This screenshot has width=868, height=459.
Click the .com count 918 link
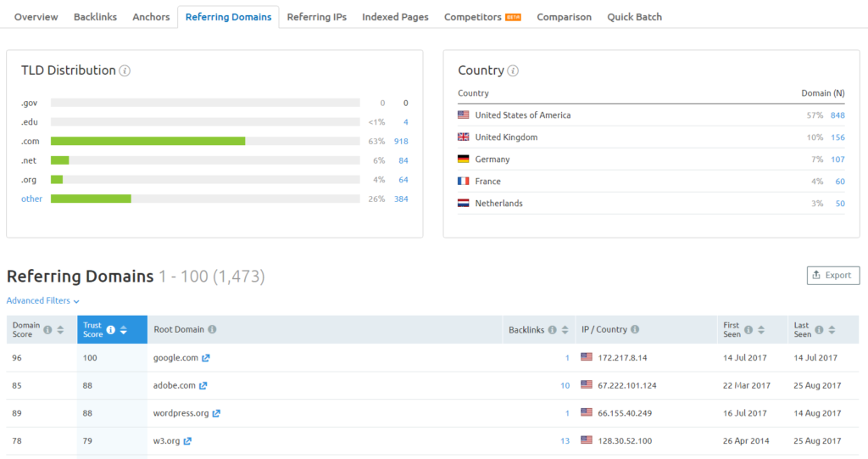tap(401, 142)
